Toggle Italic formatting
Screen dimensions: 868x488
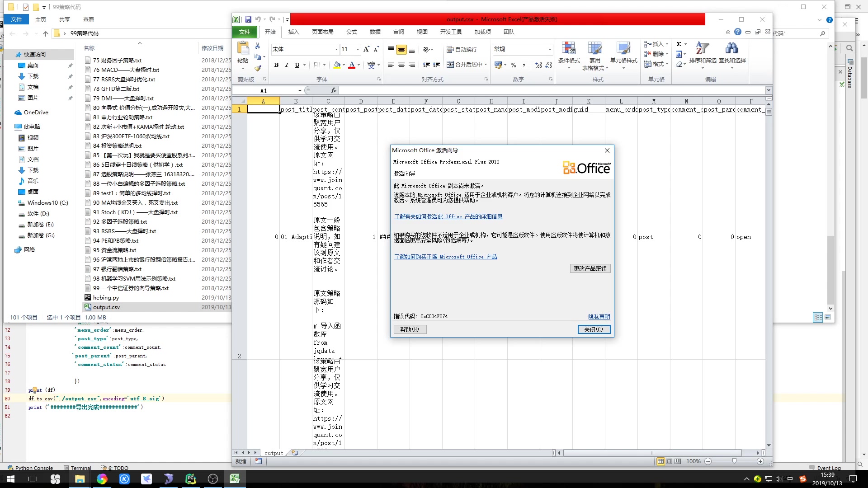click(287, 65)
